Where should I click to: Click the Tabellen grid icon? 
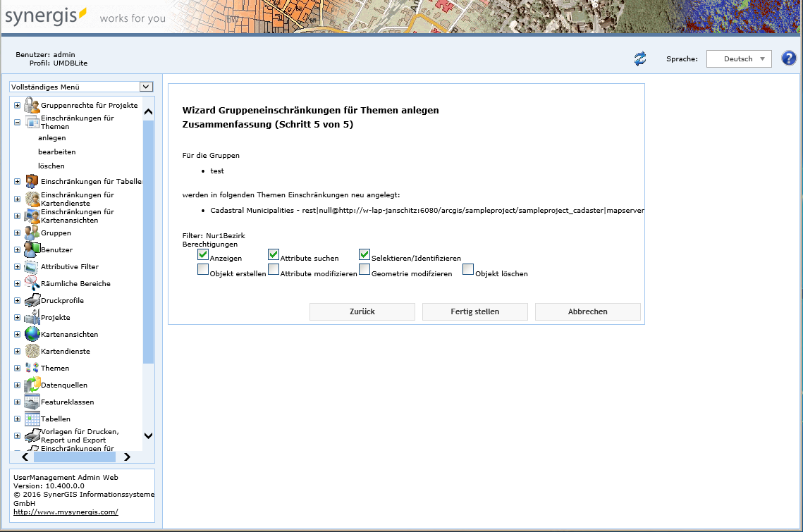pyautogui.click(x=32, y=419)
